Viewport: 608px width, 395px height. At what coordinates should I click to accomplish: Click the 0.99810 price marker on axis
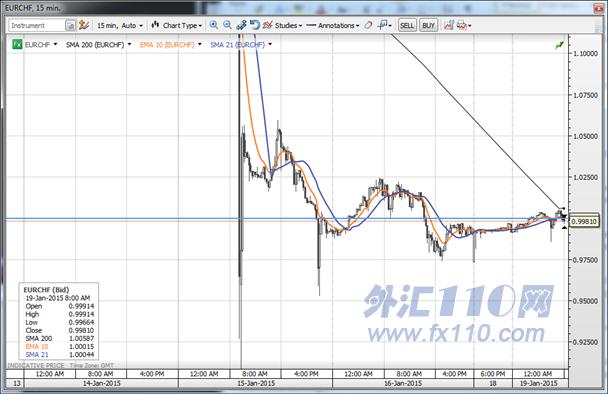(x=585, y=221)
